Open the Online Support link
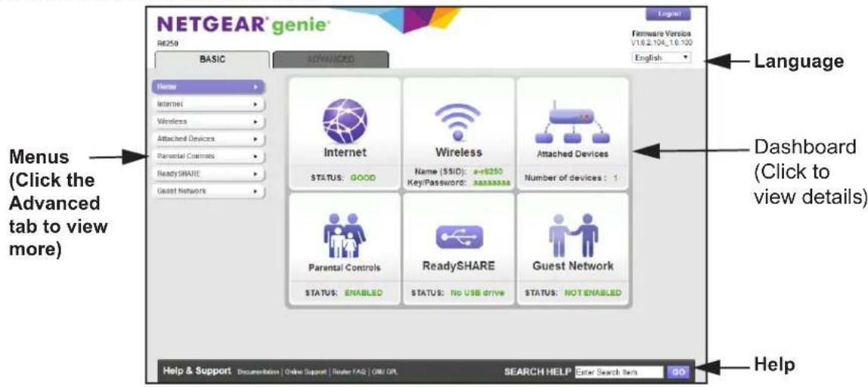 pos(306,372)
